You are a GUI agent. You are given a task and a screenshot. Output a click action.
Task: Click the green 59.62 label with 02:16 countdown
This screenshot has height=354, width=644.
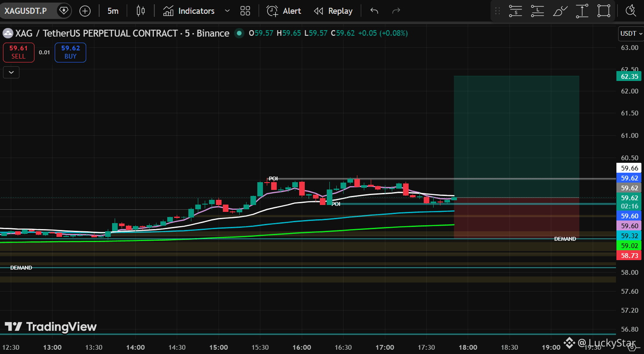click(629, 202)
